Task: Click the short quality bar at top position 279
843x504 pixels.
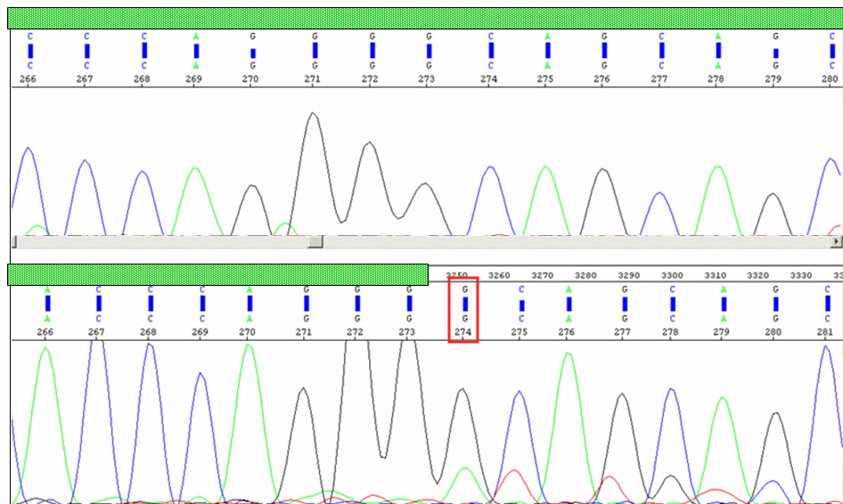Action: coord(775,53)
